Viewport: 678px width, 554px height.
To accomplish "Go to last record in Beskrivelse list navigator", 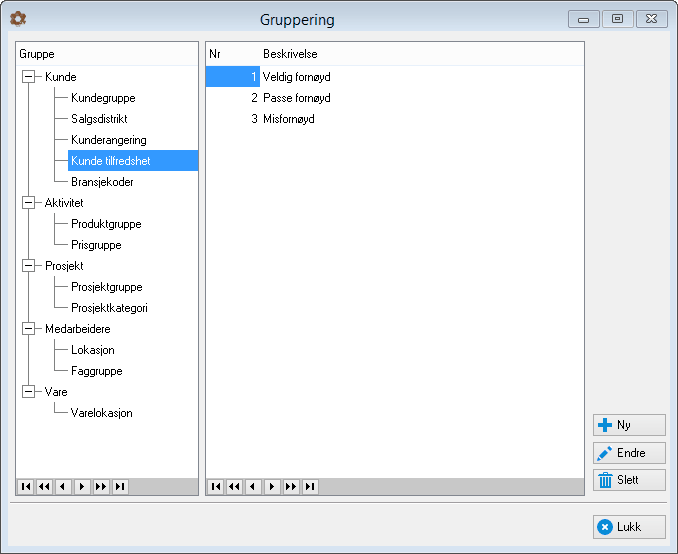I will tap(310, 487).
